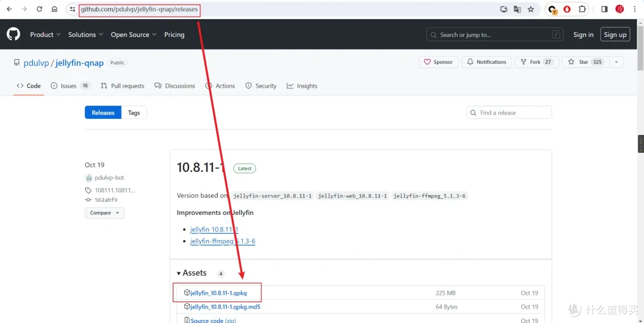
Task: Click the tag icon beside 108111.10811
Action: click(88, 190)
